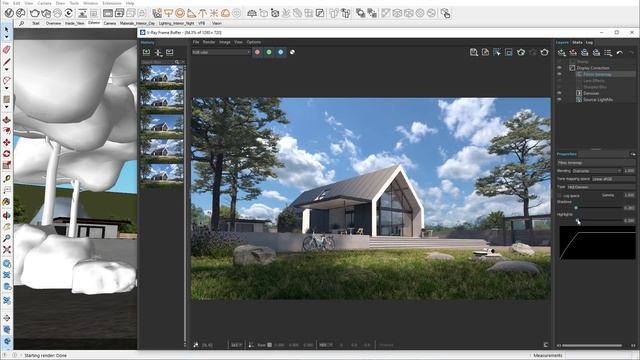The height and width of the screenshot is (360, 640).
Task: Switch to the Stats tab
Action: click(577, 42)
